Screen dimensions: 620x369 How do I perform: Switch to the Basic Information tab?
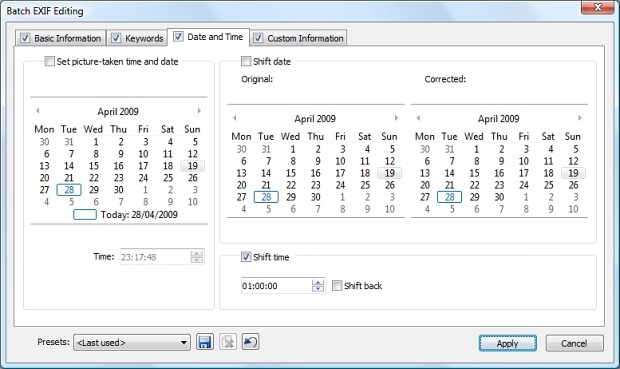point(61,38)
